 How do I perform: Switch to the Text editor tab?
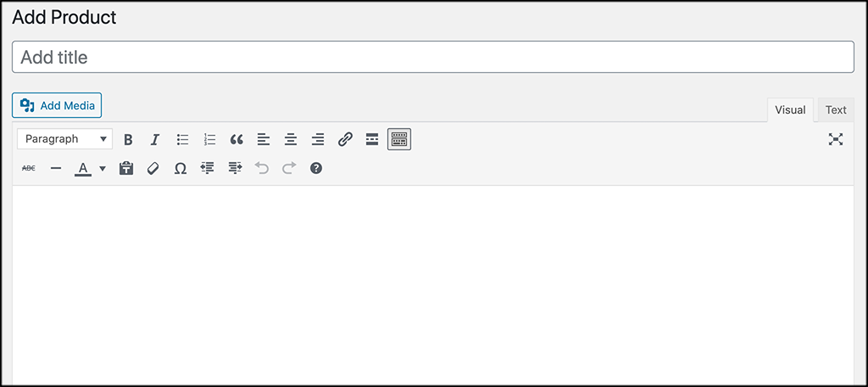[x=835, y=109]
